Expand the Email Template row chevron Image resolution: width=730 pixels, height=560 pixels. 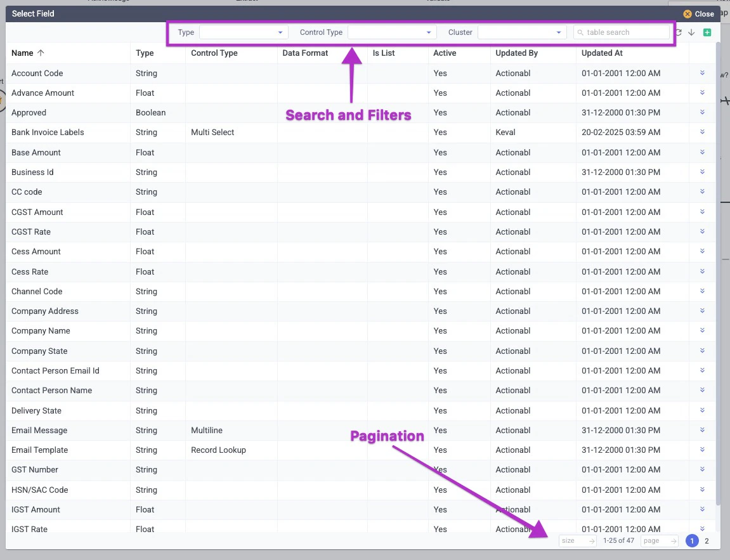[x=702, y=449]
